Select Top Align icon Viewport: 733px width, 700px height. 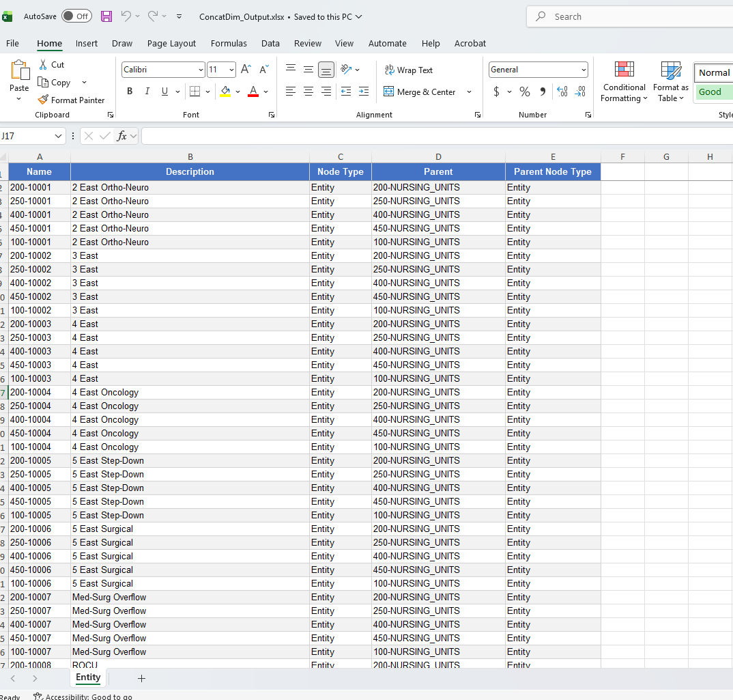click(x=291, y=70)
